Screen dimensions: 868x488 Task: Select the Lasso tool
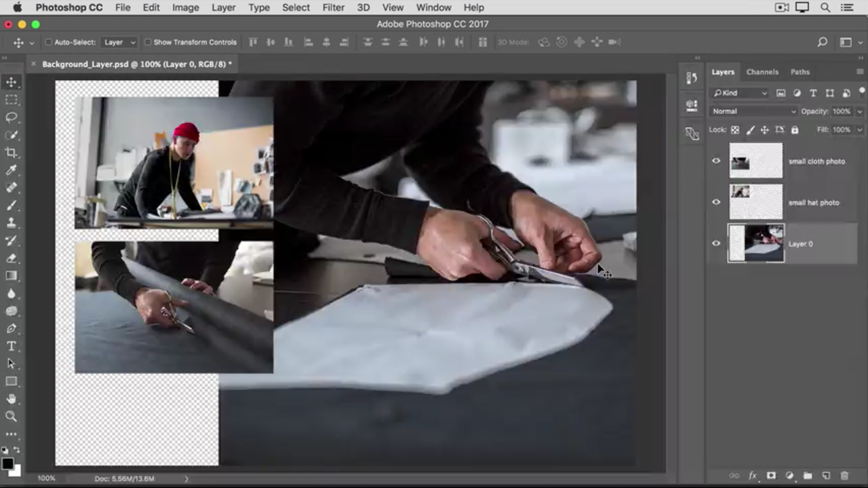click(12, 117)
